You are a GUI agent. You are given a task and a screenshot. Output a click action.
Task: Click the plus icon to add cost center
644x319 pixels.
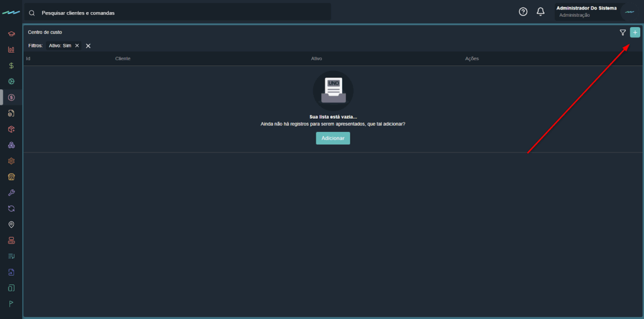point(635,33)
